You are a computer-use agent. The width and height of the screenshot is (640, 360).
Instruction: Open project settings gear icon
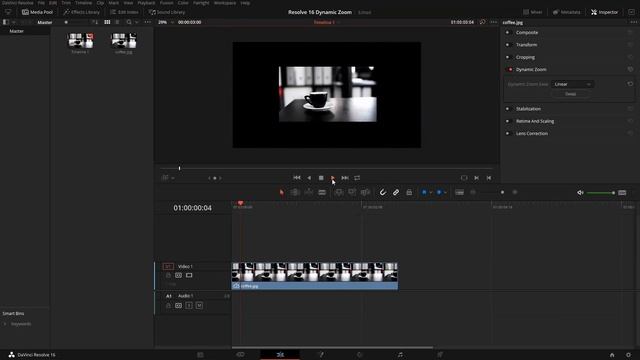(628, 355)
